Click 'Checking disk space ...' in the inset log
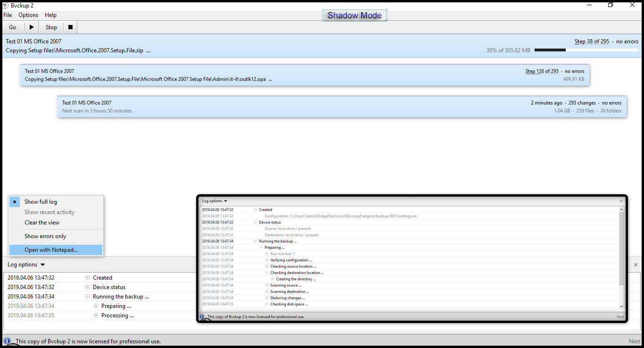644x348 pixels. [x=289, y=304]
